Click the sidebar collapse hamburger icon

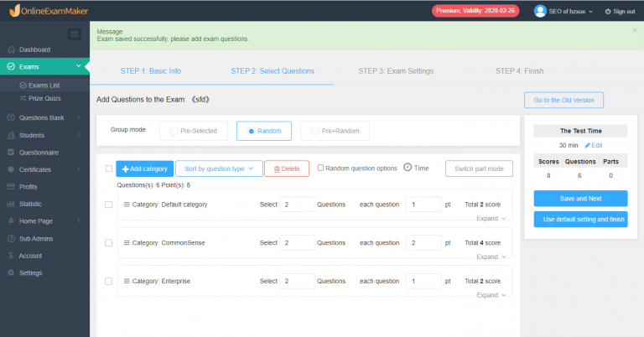point(74,34)
